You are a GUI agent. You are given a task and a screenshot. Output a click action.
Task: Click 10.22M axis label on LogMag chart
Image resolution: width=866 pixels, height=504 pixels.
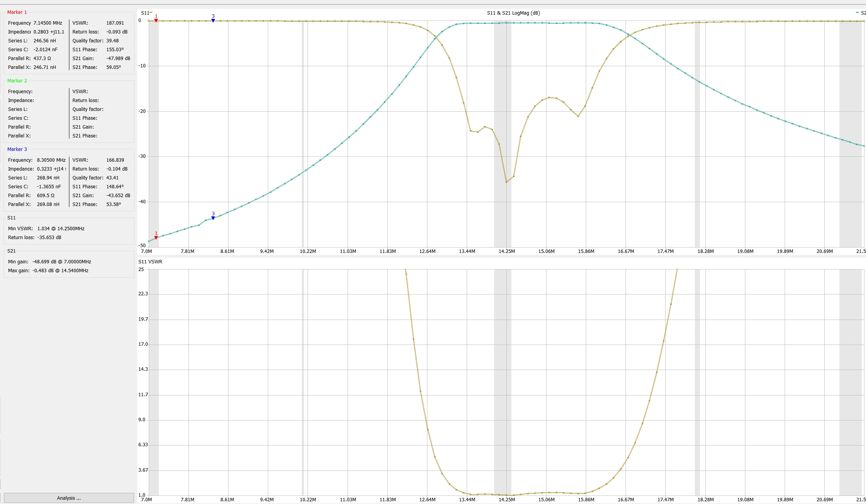point(308,251)
